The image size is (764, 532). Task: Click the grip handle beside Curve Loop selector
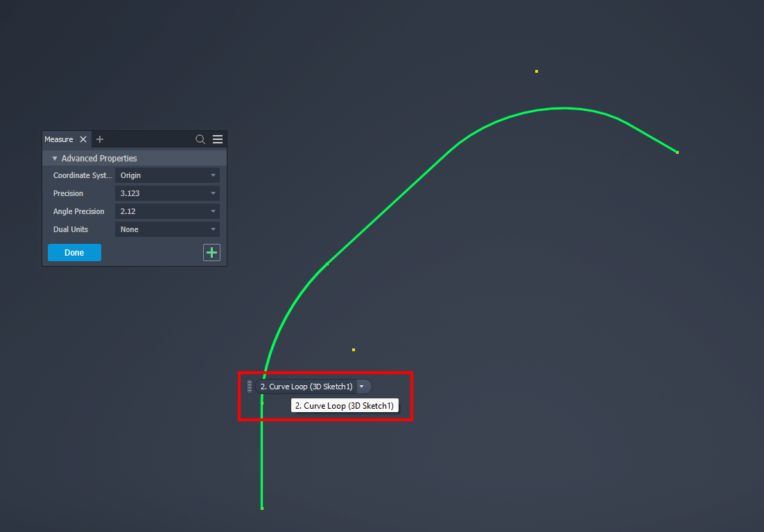[250, 387]
